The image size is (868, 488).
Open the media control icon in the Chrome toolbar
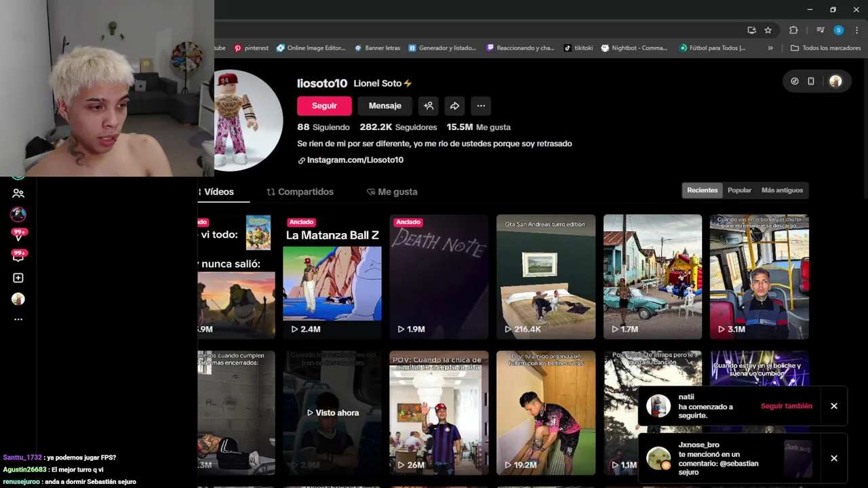coord(821,30)
